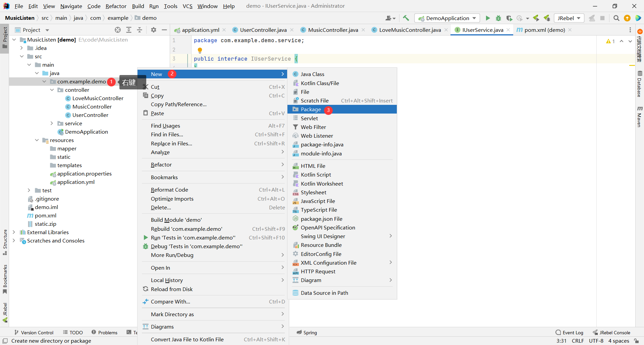The width and height of the screenshot is (644, 345).
Task: Click the light bulb intention icon in editor
Action: [200, 50]
